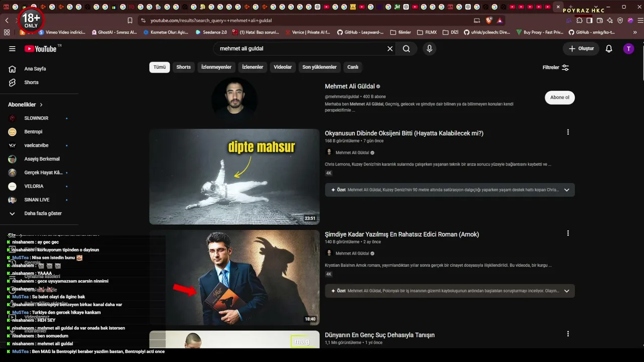
Task: Select the Son yüklenenler filter chip
Action: point(319,67)
